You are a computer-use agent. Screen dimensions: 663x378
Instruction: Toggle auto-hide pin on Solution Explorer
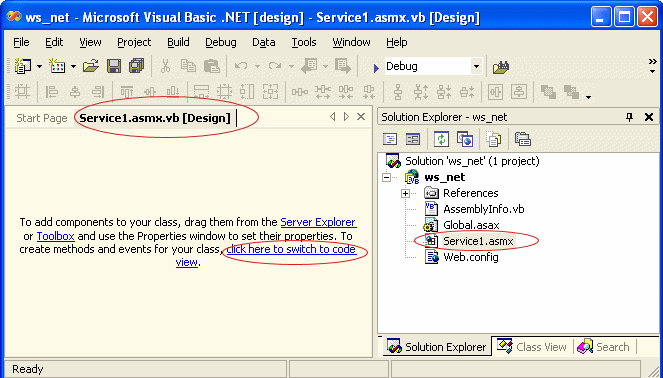click(629, 117)
